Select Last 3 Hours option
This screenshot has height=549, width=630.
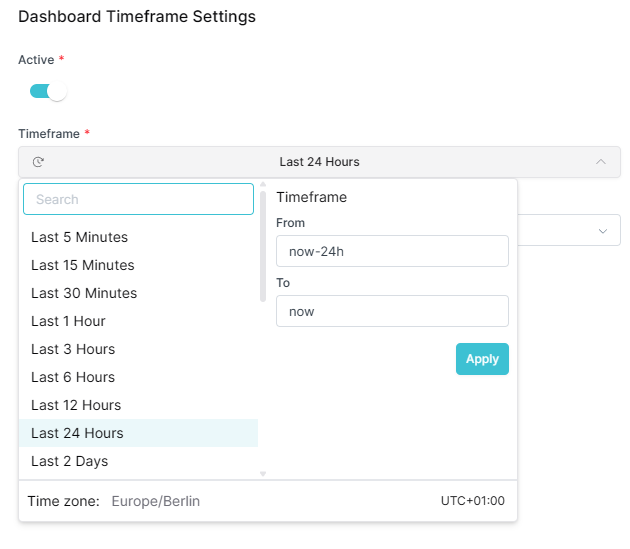pos(73,349)
